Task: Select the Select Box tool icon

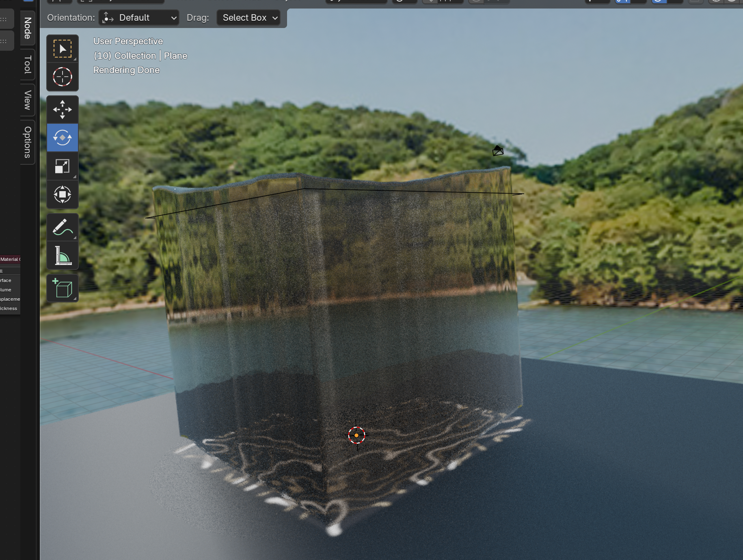Action: click(63, 49)
